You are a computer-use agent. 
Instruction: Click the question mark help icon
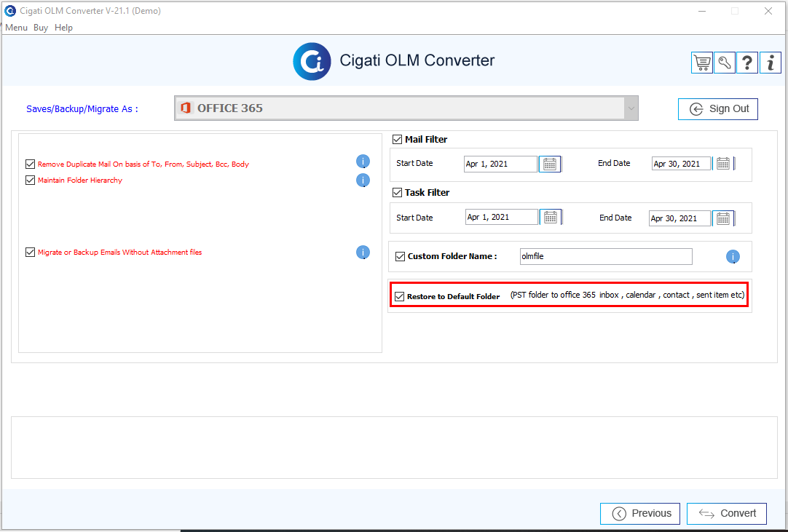pyautogui.click(x=746, y=63)
